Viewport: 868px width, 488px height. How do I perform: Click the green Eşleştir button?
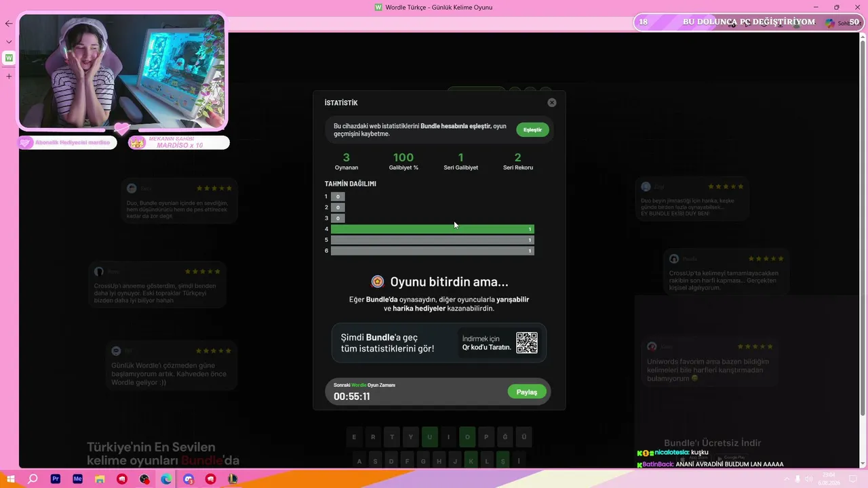click(x=532, y=129)
